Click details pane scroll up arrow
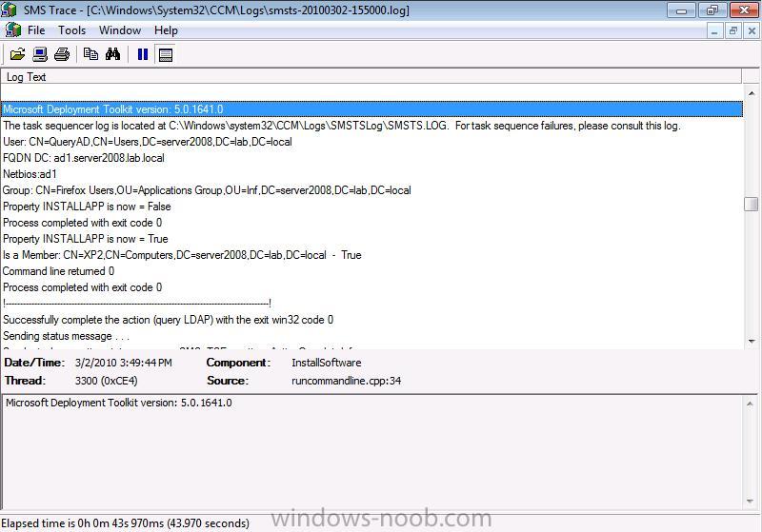The image size is (762, 532). [x=750, y=404]
